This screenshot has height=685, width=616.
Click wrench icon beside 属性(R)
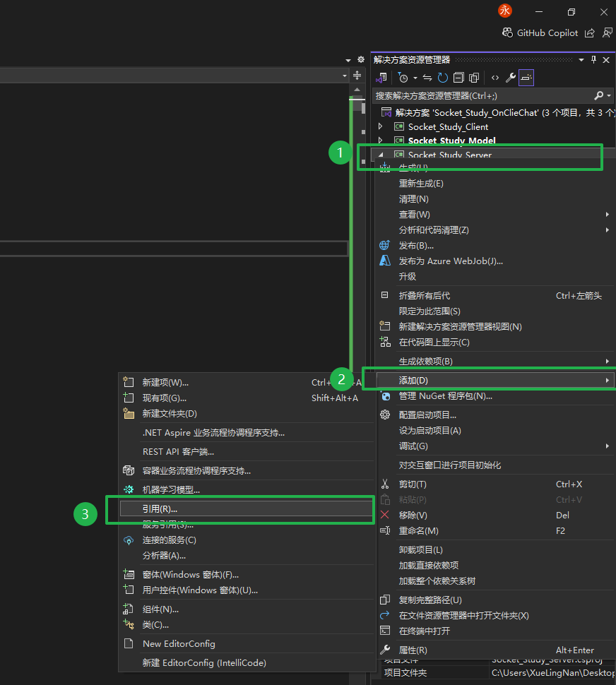pos(384,650)
